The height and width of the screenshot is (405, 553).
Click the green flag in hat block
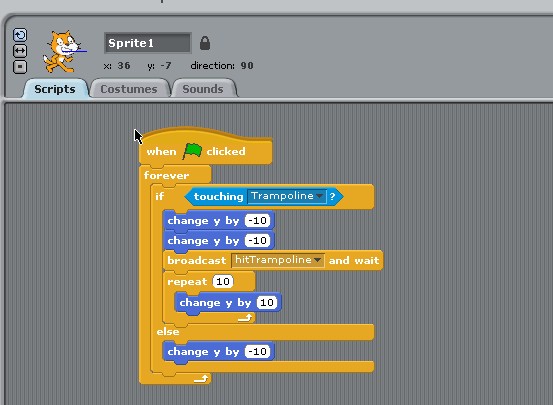tap(192, 151)
